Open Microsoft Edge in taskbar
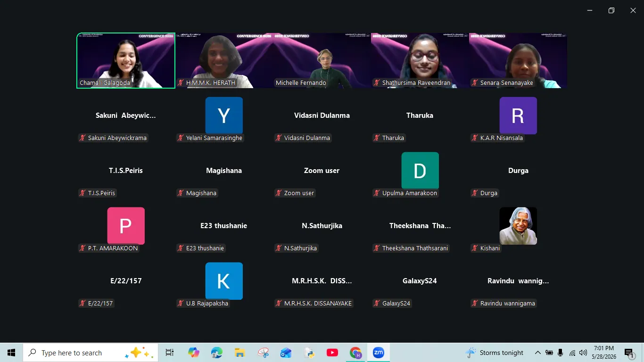The image size is (644, 362). click(x=216, y=353)
